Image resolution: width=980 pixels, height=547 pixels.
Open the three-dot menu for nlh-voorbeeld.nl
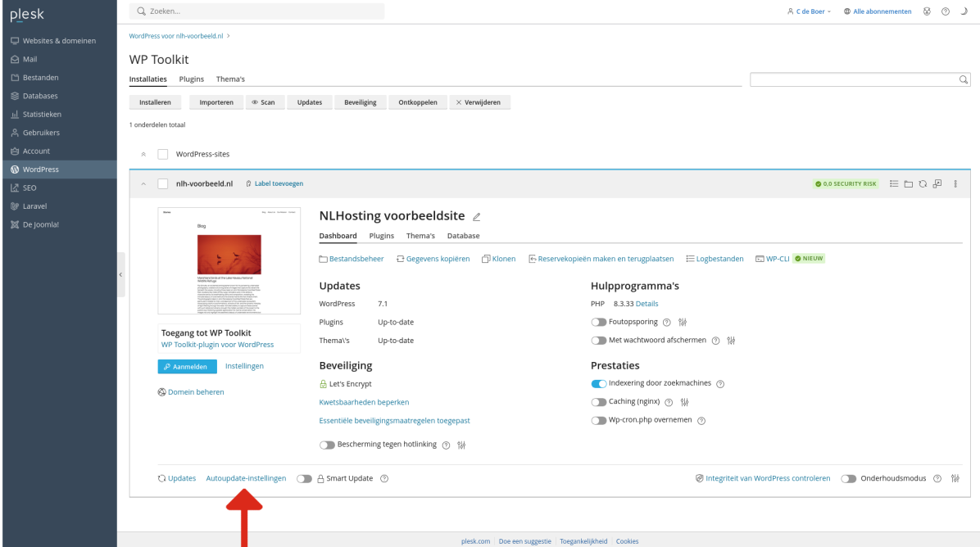pos(955,183)
